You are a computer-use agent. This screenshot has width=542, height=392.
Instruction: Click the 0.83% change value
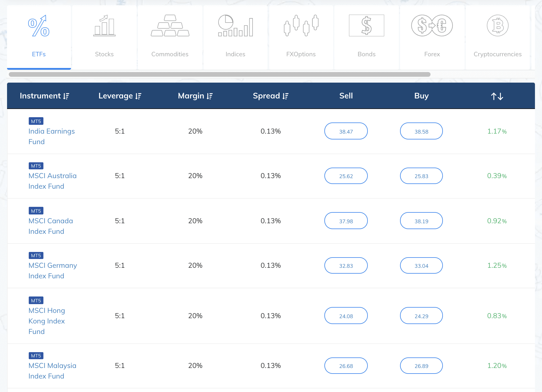497,316
